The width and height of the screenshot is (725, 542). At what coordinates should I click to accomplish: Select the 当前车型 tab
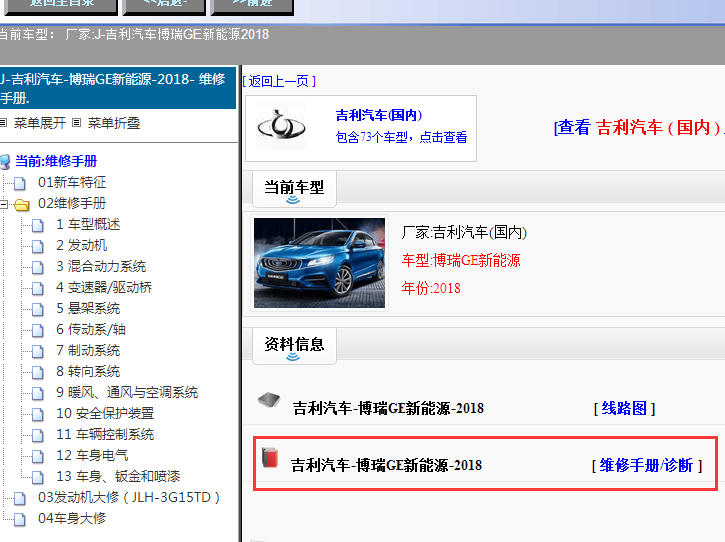295,189
